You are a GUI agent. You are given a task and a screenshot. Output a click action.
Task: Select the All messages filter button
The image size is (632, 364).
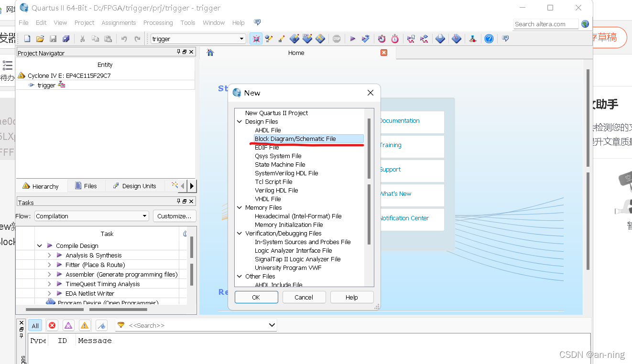pyautogui.click(x=35, y=325)
